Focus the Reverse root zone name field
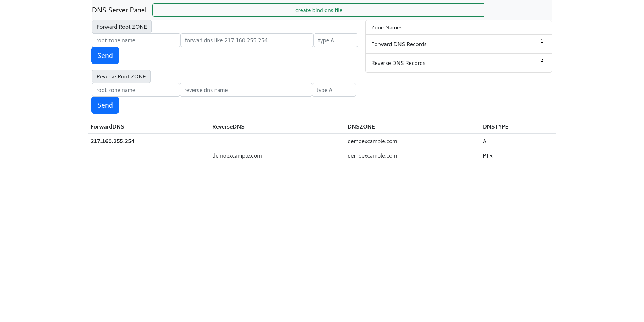Screen dimensions: 644x322 (x=136, y=90)
